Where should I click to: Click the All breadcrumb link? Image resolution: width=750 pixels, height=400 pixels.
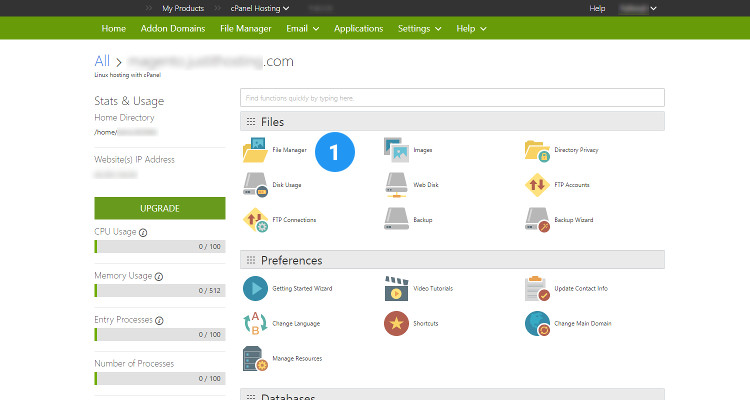[102, 61]
